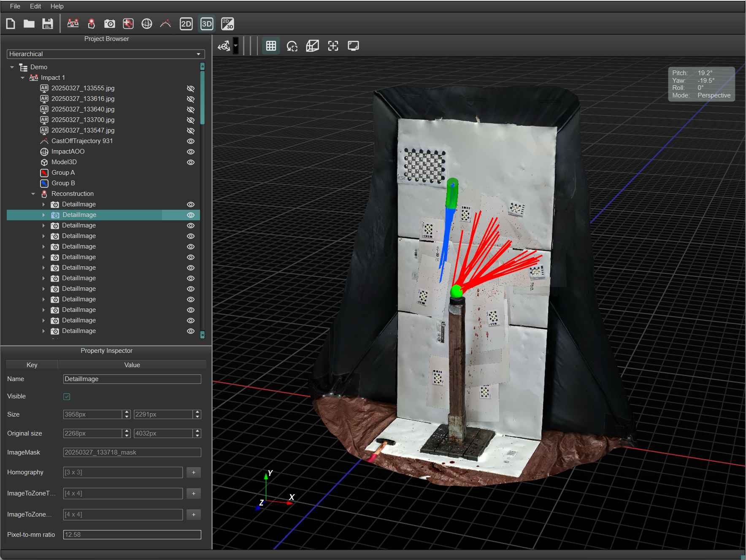Hide the Model3D item
746x560 pixels.
(191, 162)
